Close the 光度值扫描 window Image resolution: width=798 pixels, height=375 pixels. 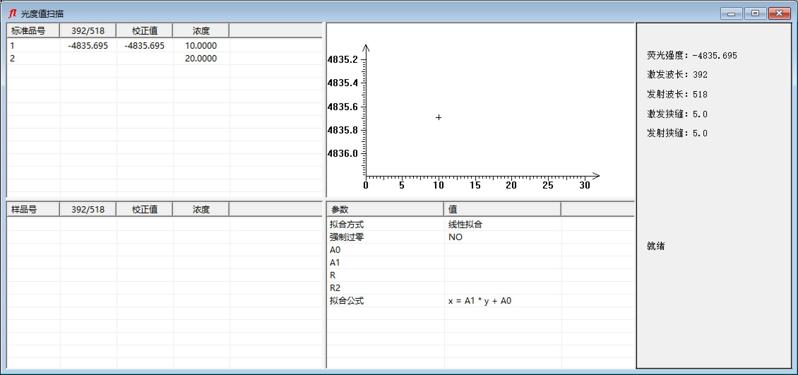779,14
